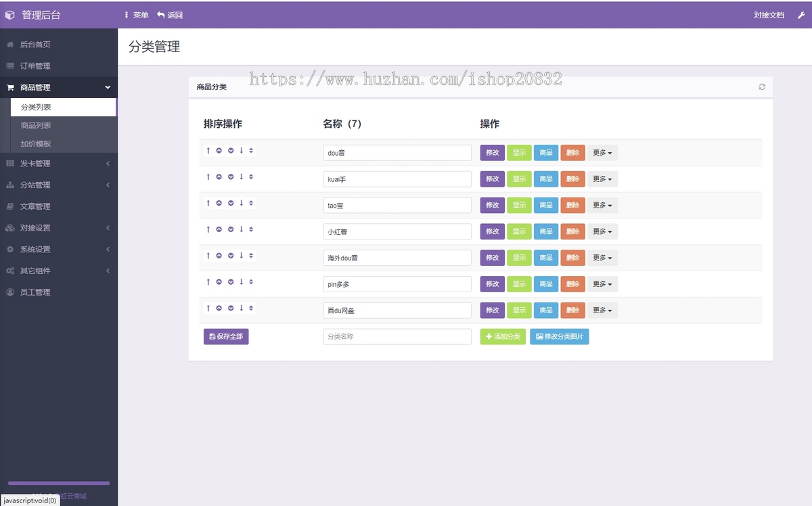
Task: Click the 菜单 menu toggle in top bar
Action: click(136, 15)
